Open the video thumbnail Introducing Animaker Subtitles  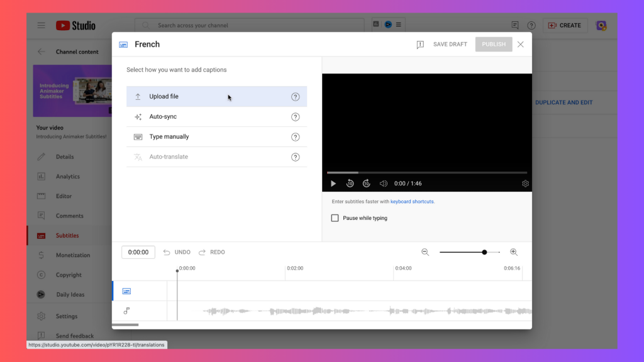(x=73, y=90)
